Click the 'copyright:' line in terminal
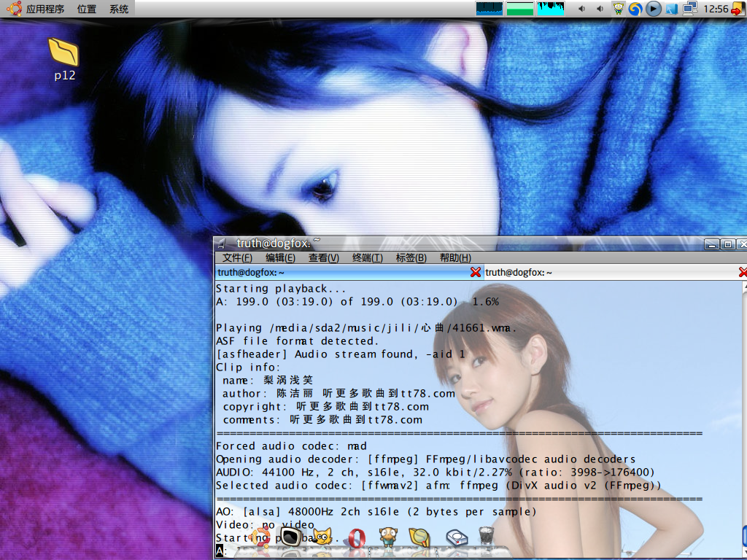Viewport: 747px width, 560px height. 326,407
